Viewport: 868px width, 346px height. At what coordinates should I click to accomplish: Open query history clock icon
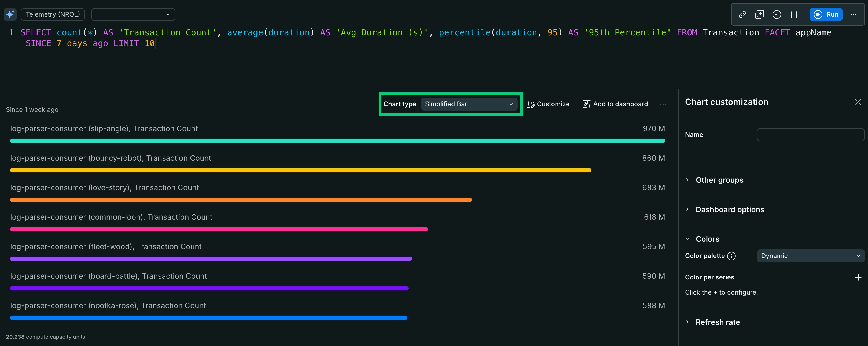click(777, 14)
